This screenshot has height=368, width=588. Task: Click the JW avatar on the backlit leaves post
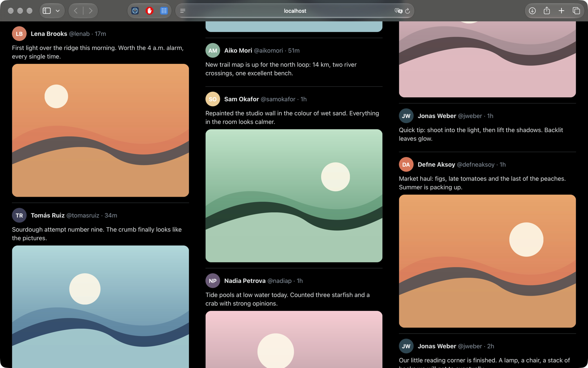(x=406, y=116)
